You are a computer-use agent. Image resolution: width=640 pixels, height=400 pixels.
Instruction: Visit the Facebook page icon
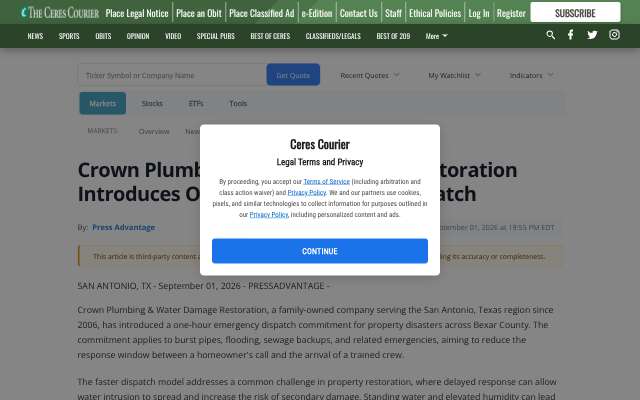click(x=571, y=35)
